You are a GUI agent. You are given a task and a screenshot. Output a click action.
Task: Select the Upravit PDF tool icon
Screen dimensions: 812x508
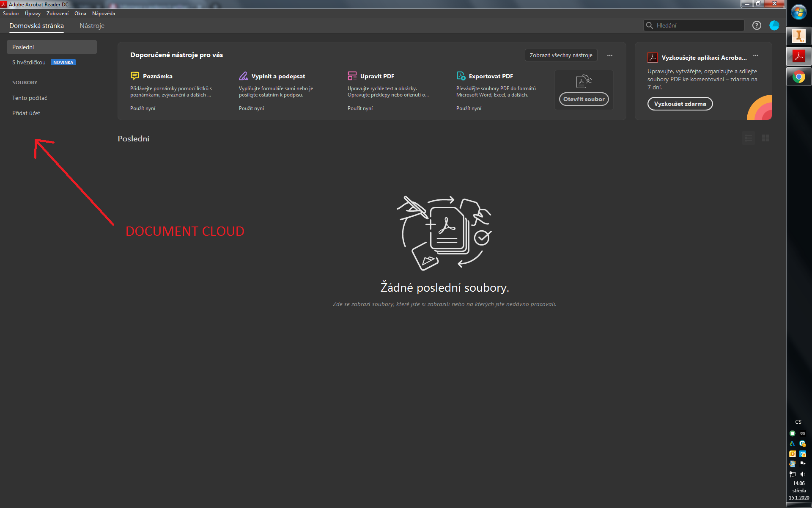(x=352, y=76)
